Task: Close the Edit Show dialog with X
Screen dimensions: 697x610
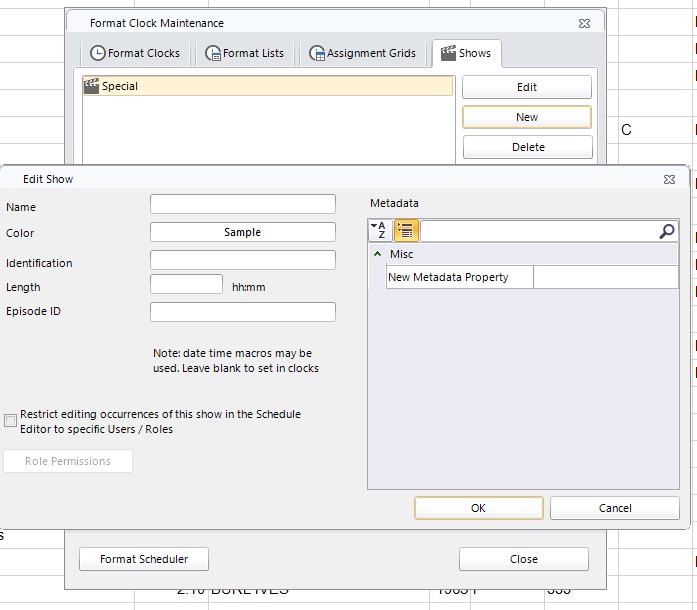Action: [x=669, y=180]
